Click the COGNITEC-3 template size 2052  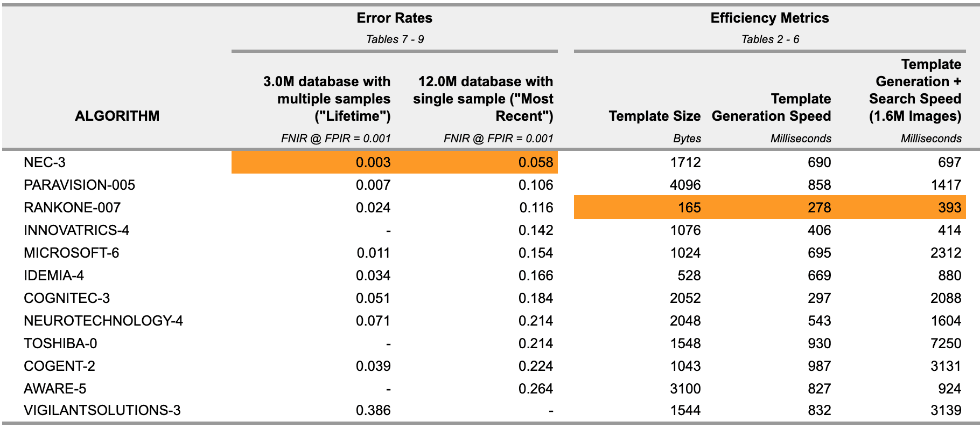pyautogui.click(x=685, y=298)
